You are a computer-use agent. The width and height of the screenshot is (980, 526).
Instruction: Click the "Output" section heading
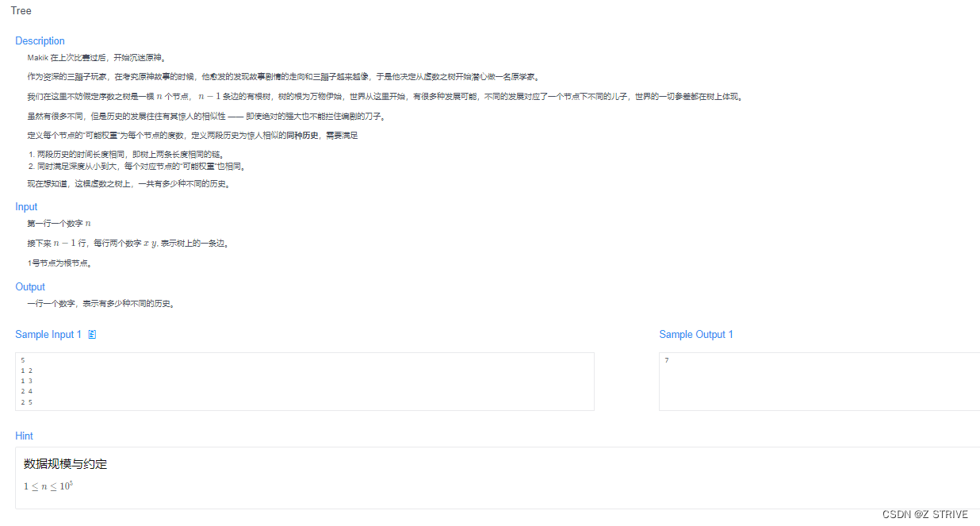tap(30, 287)
